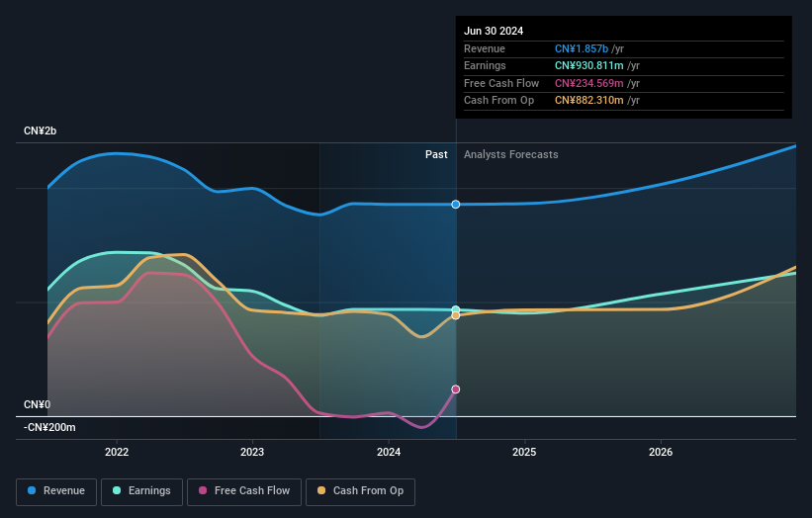
Task: Select the Earnings data point marker on chart
Action: pos(456,310)
